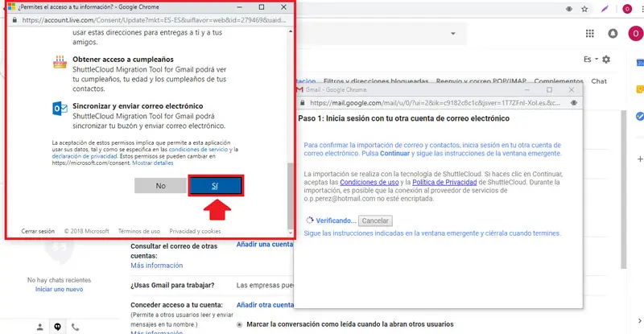Open 'Política de Privacidad' ShuttleCloud link
This screenshot has width=644, height=334.
tap(444, 182)
